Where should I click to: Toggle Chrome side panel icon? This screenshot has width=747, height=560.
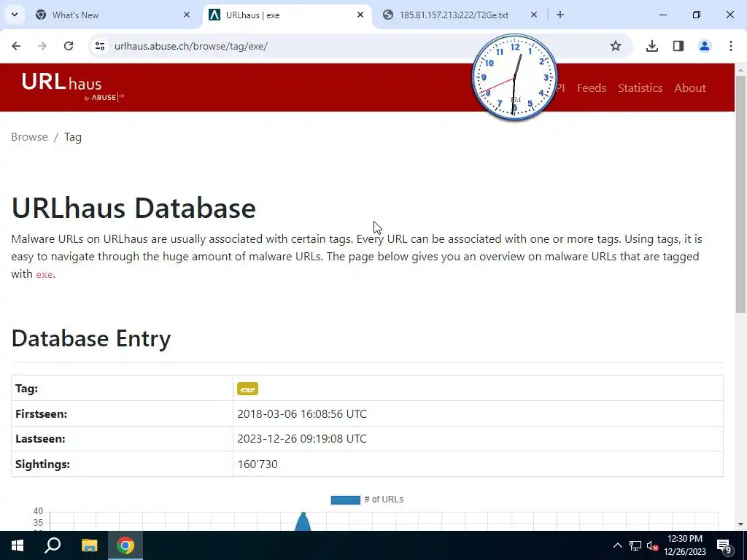coord(678,46)
